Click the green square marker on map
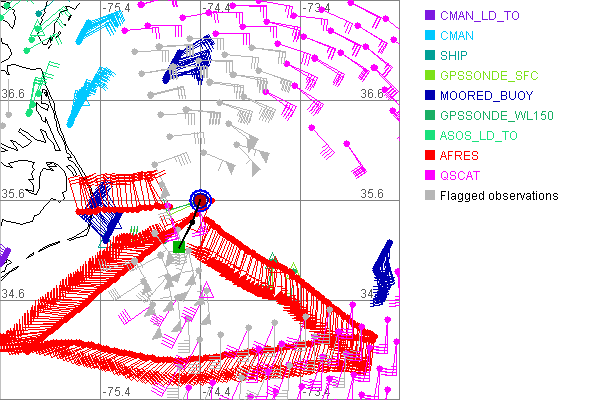The width and height of the screenshot is (600, 400). (x=179, y=246)
